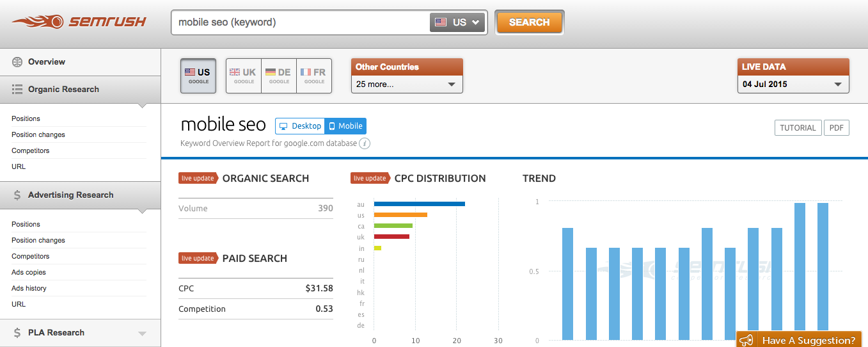Open URL under Organic Research
This screenshot has height=347, width=868.
[x=19, y=166]
